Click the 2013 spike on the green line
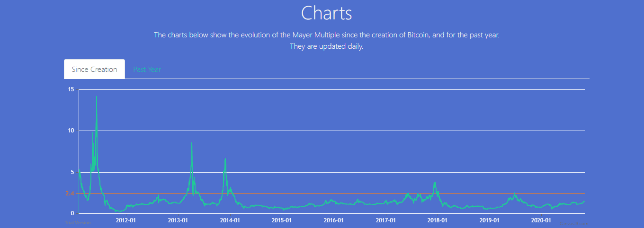The height and width of the screenshot is (228, 644). click(x=192, y=144)
